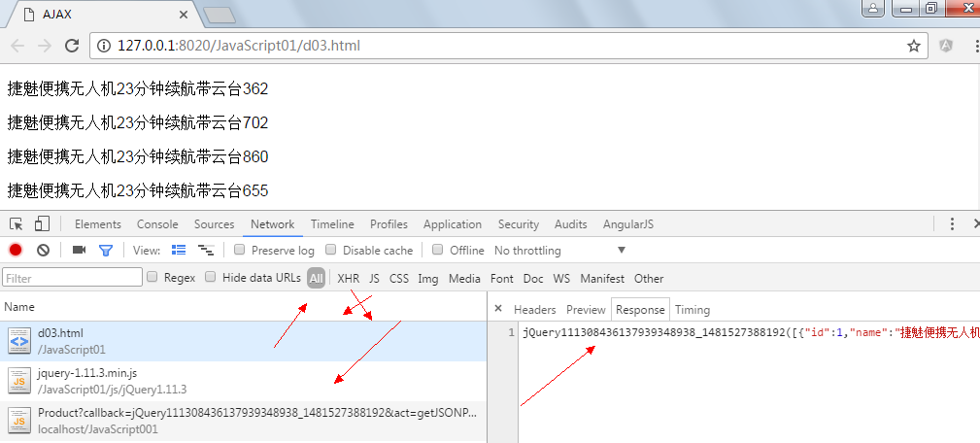Image resolution: width=980 pixels, height=443 pixels.
Task: Toggle the filter funnel icon
Action: pos(106,250)
